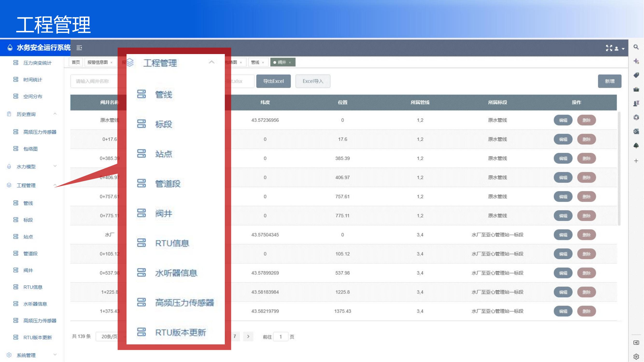
Task: Click the 导出Excel button
Action: click(273, 81)
